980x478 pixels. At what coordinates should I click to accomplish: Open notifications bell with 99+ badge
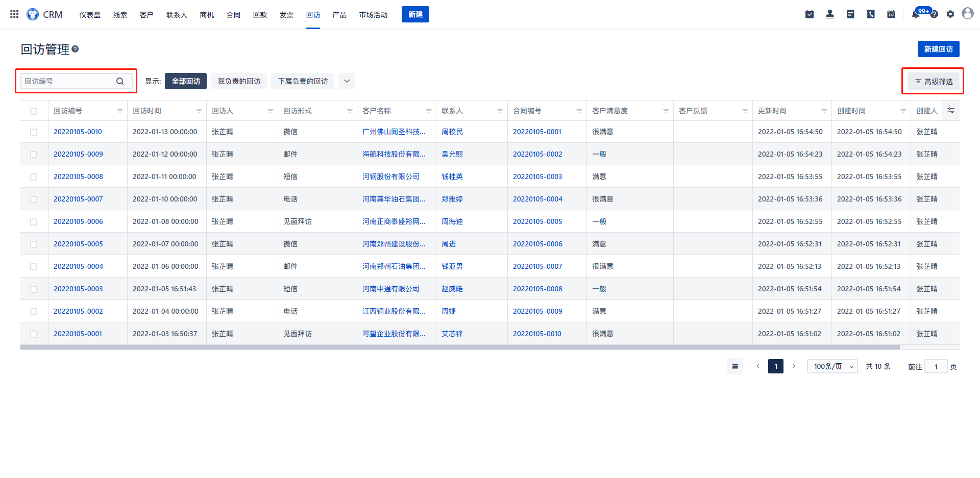tap(916, 14)
